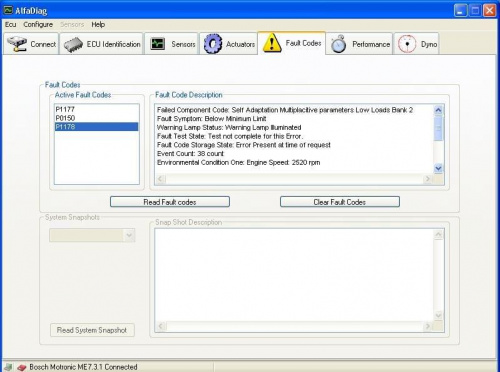
Task: Click fault description scroll down arrow
Action: (x=438, y=168)
